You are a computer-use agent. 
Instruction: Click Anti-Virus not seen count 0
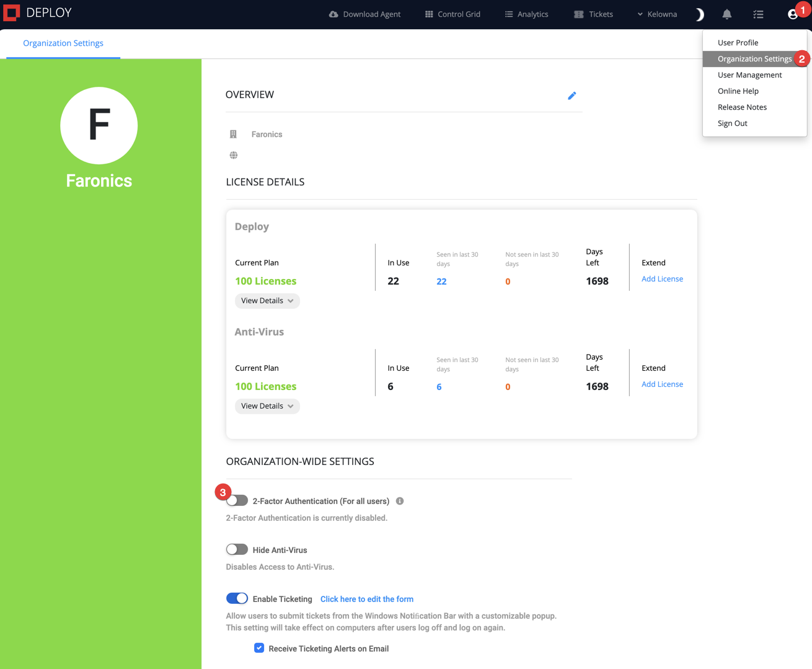pos(508,387)
